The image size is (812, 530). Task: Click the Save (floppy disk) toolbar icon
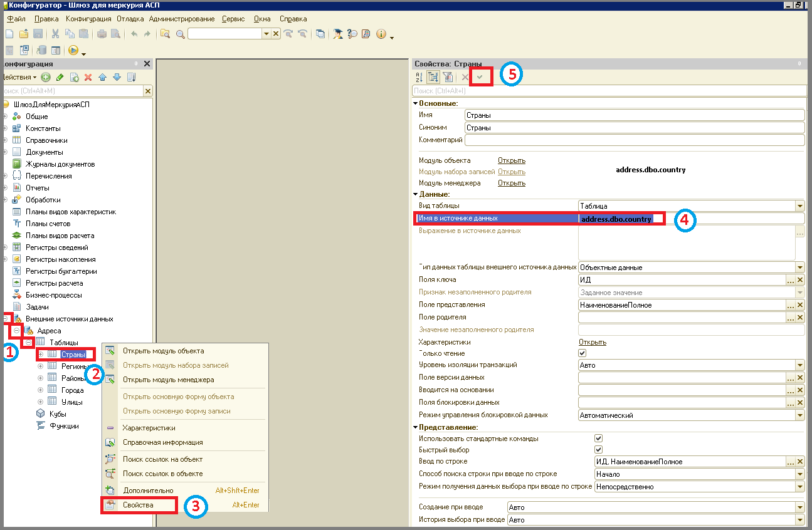click(38, 34)
